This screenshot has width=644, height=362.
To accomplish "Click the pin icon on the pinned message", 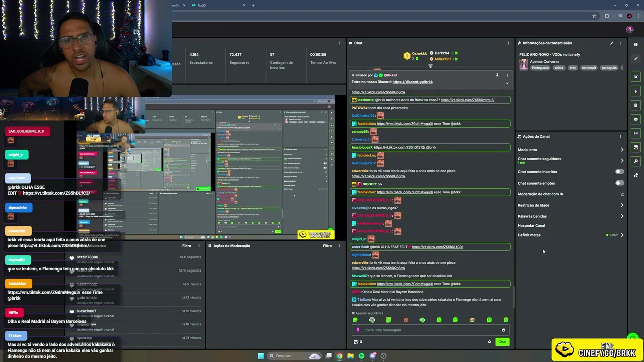I will 497,75.
